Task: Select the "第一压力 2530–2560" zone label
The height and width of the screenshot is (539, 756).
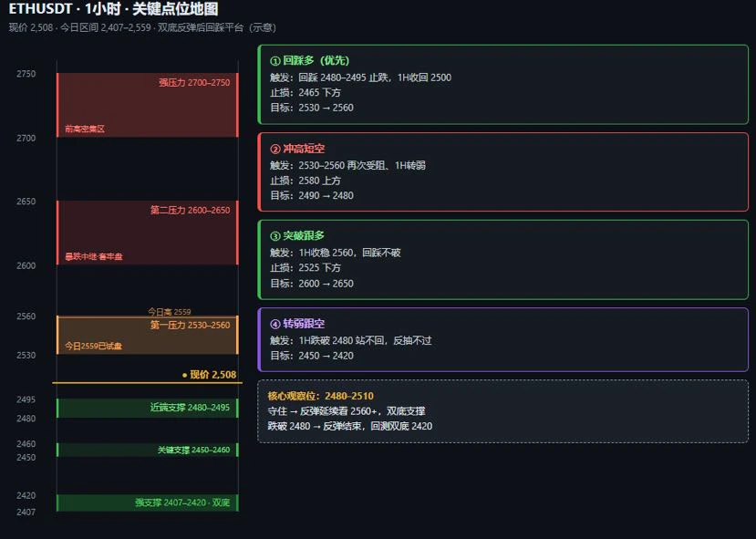Action: point(190,325)
